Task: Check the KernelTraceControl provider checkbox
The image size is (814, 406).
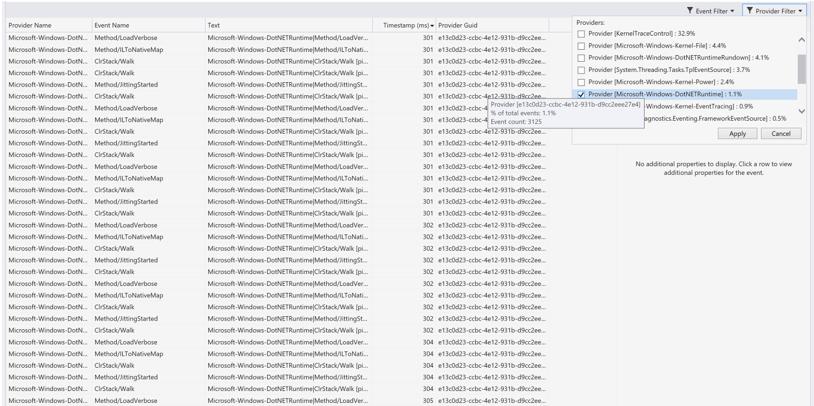Action: tap(581, 33)
